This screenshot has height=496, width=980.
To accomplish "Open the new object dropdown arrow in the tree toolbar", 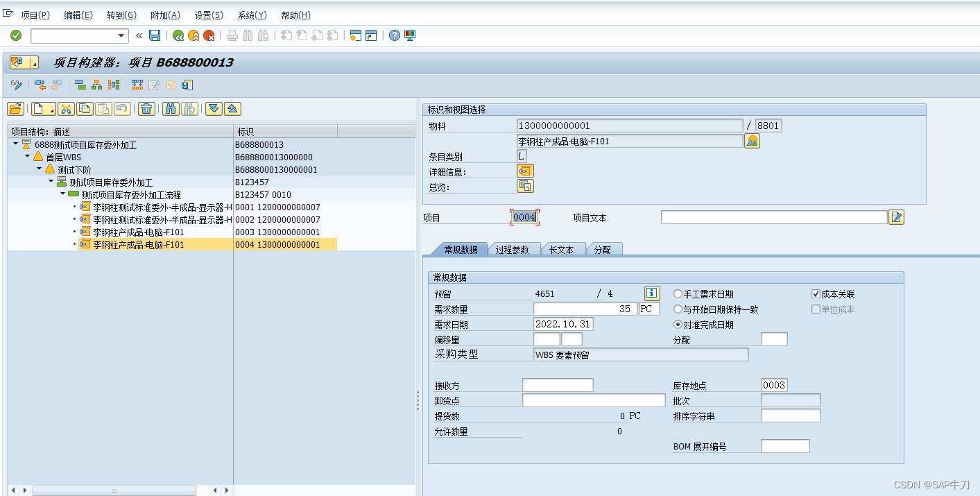I will click(x=51, y=109).
